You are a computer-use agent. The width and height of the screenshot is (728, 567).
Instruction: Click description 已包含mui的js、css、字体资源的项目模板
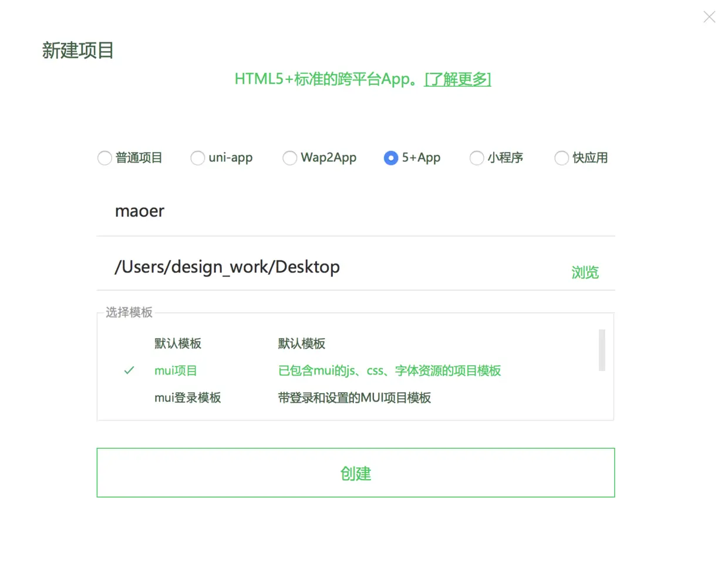[389, 370]
